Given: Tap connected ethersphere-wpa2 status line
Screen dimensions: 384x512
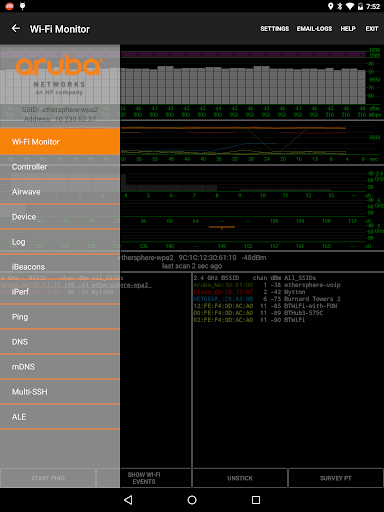Looking at the screenshot, I should click(193, 258).
